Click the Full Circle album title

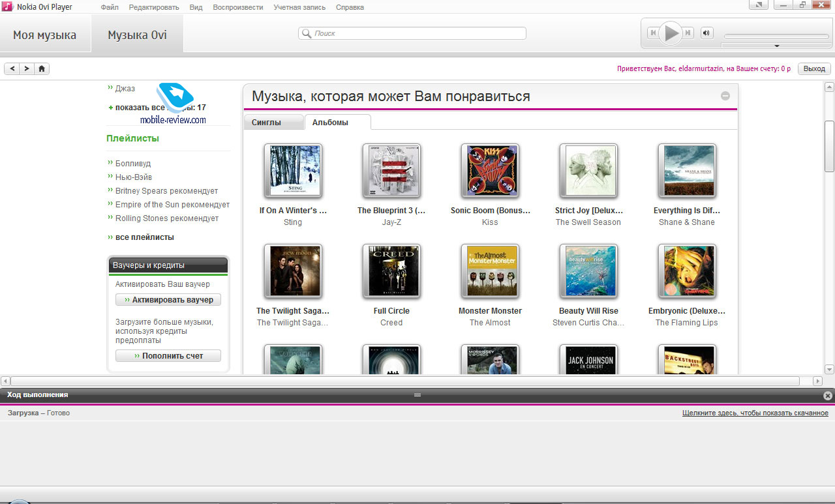coord(391,311)
